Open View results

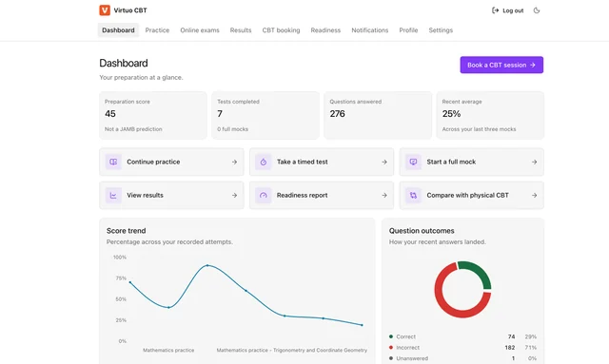(171, 195)
